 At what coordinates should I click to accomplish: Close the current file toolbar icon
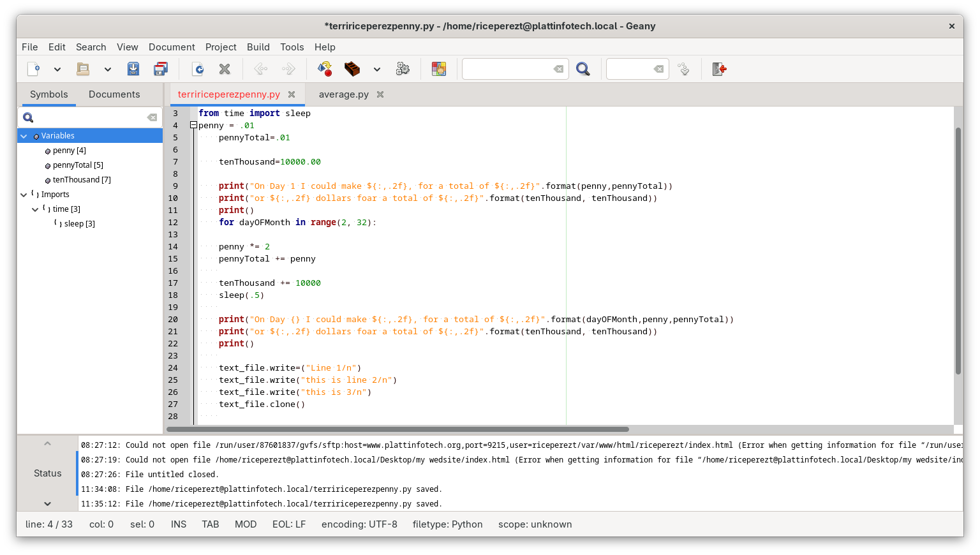(x=225, y=69)
